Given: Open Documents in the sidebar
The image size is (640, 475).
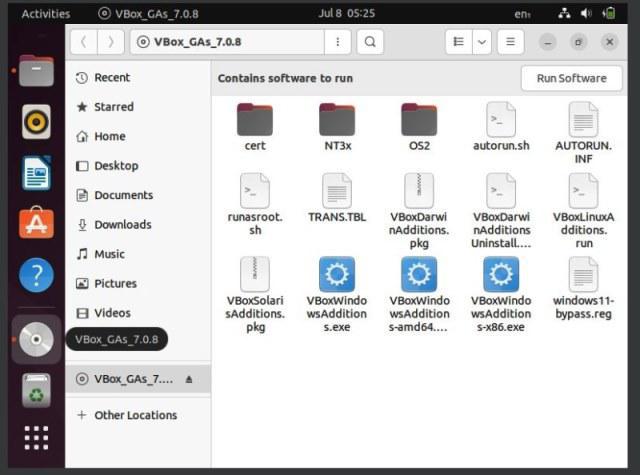Looking at the screenshot, I should click(138, 195).
